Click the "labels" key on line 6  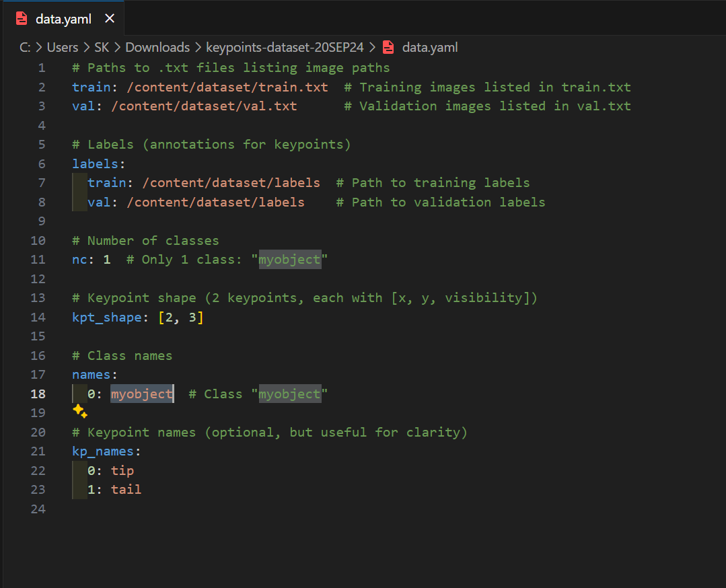point(96,163)
